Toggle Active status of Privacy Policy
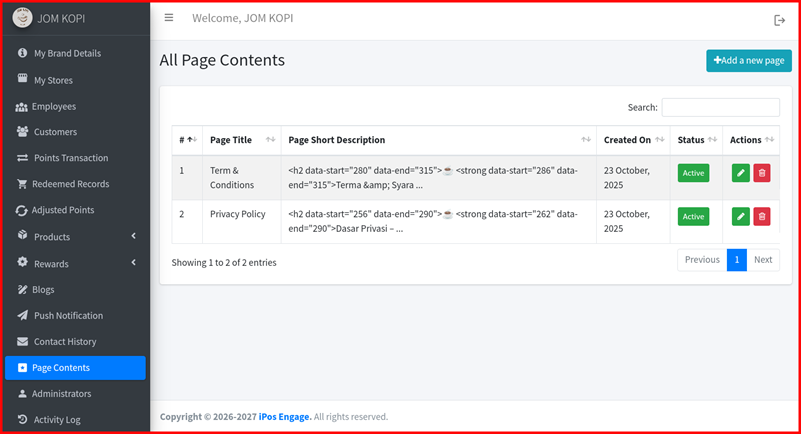Screen dimensions: 801x434 pos(691,216)
